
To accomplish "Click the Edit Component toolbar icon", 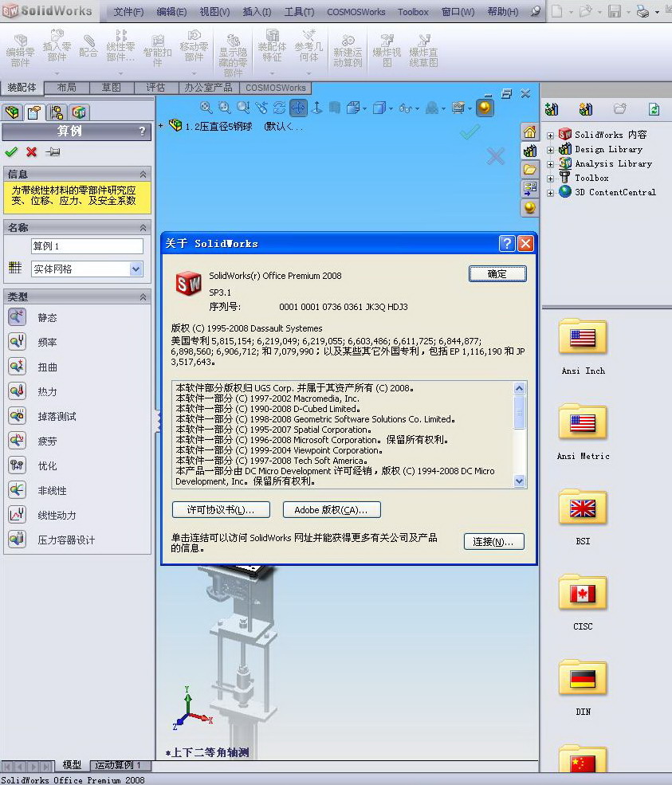I will pyautogui.click(x=20, y=51).
